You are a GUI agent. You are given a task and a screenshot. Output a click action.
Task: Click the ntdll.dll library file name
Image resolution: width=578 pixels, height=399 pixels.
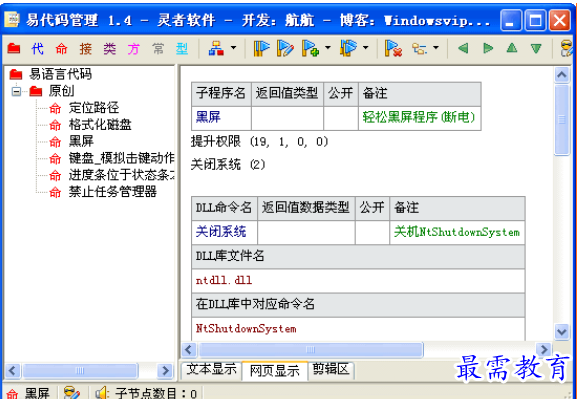click(224, 281)
